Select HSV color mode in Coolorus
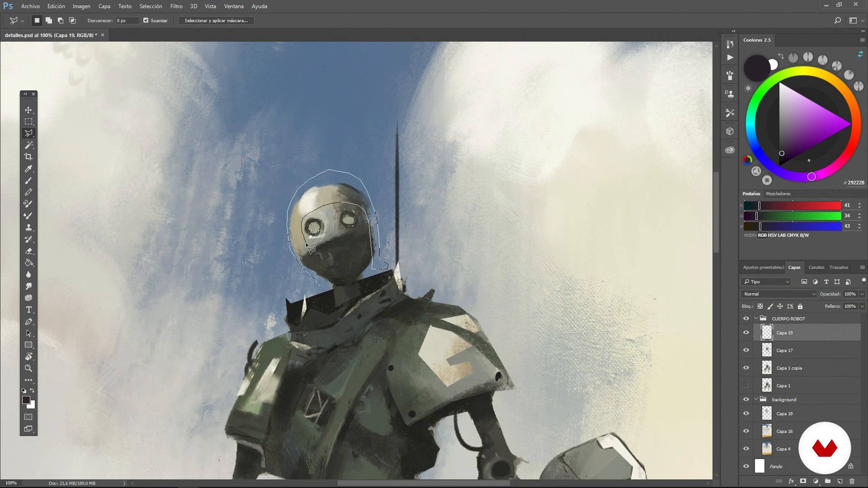The image size is (868, 488). 772,235
